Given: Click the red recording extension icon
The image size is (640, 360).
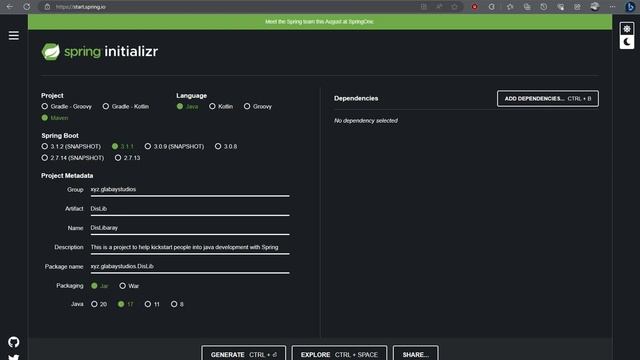Looking at the screenshot, I should point(474,7).
